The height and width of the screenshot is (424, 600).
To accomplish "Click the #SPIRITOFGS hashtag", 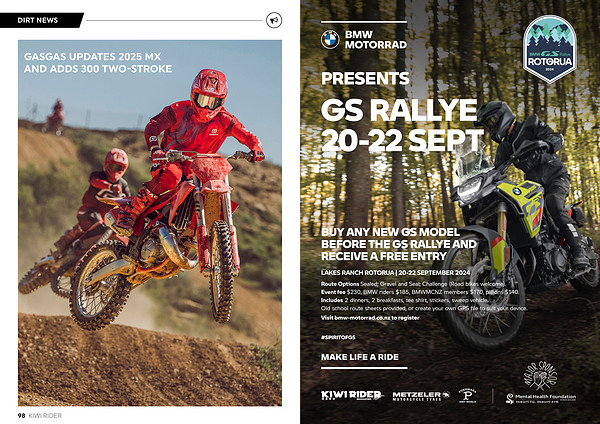I will 338,337.
